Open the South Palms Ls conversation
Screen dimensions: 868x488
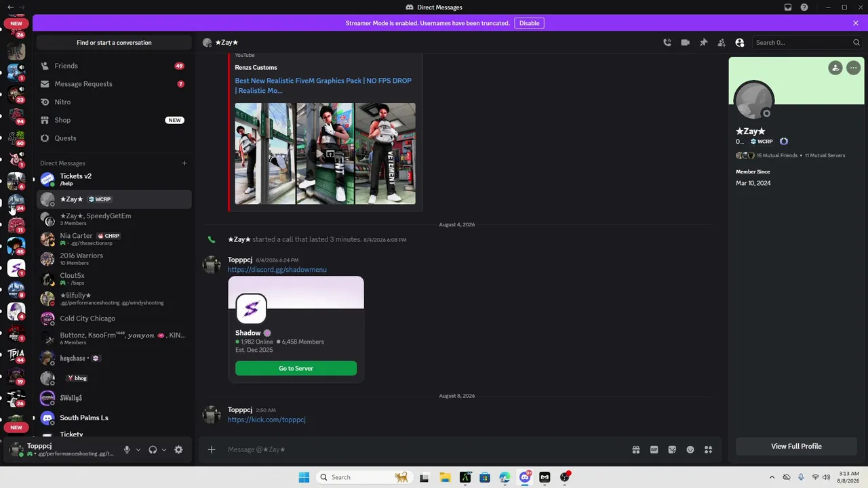114,418
